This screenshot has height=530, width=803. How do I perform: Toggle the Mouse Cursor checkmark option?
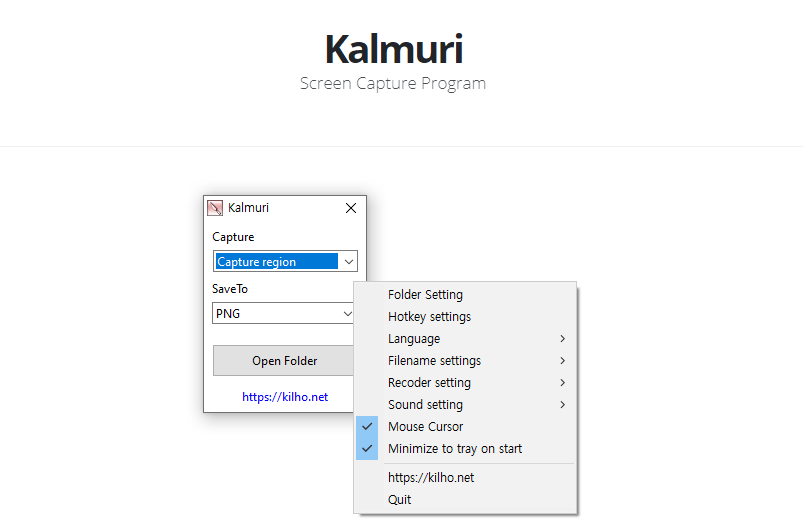tap(425, 427)
